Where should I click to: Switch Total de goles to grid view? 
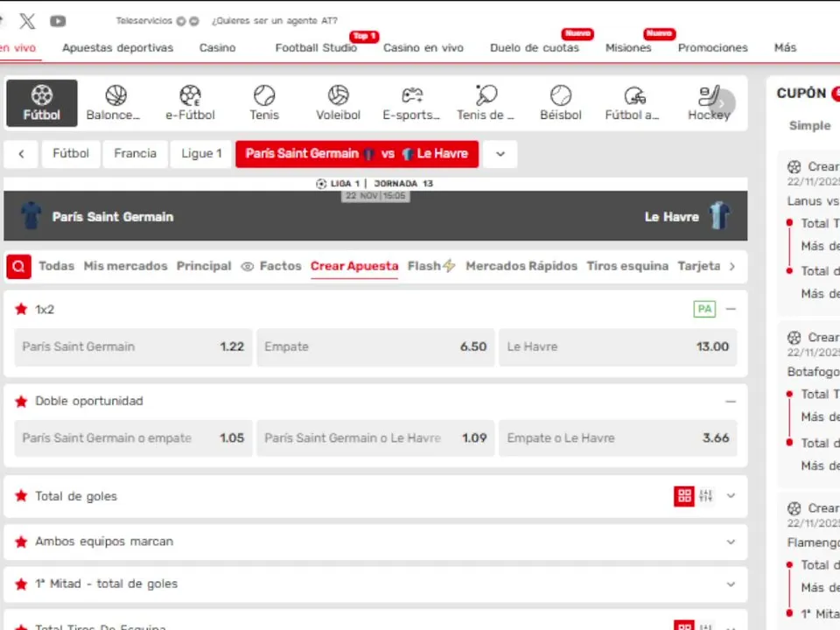coord(684,495)
